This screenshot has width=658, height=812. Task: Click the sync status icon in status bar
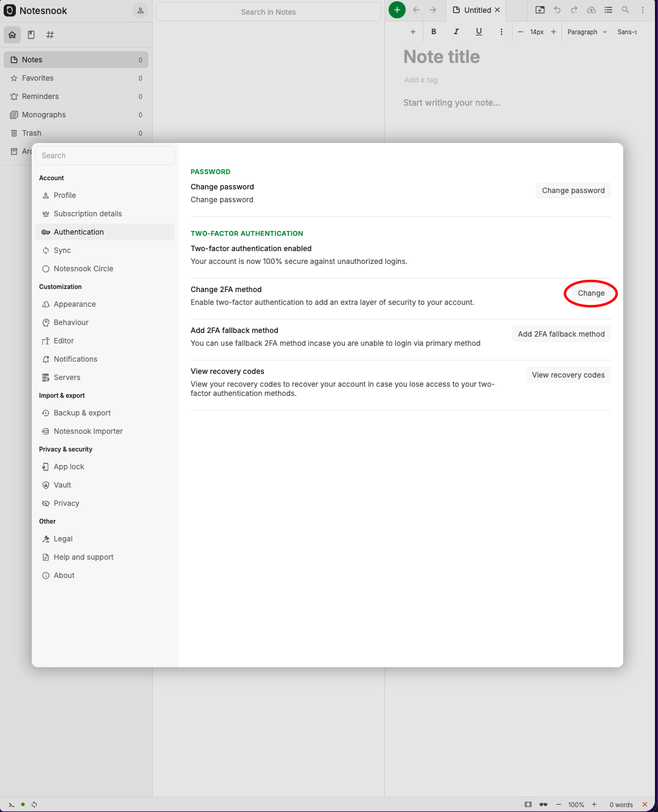34,805
